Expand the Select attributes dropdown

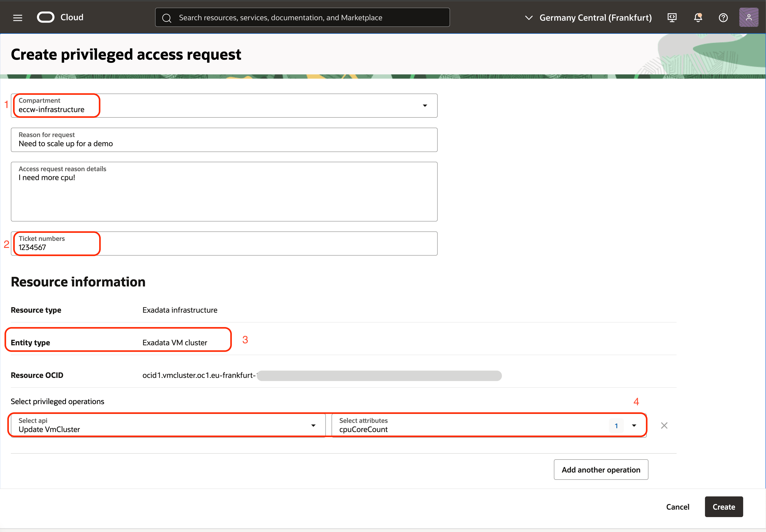tap(634, 425)
